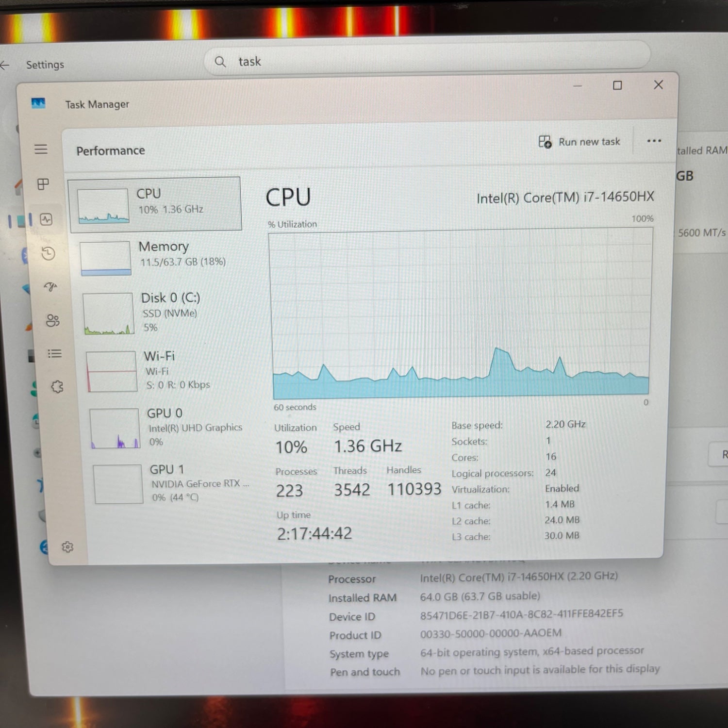The width and height of the screenshot is (728, 728).
Task: Click the handles count "110393"
Action: [x=414, y=489]
